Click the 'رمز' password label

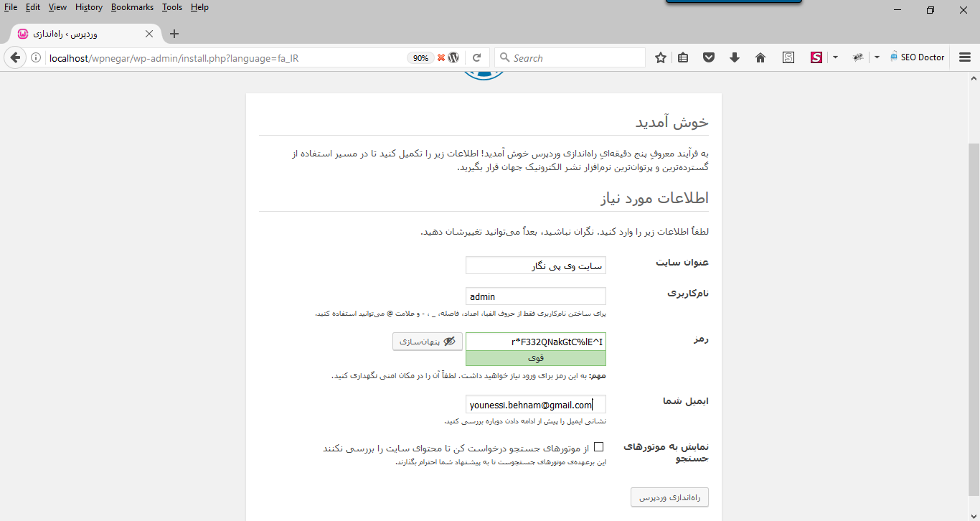[701, 338]
